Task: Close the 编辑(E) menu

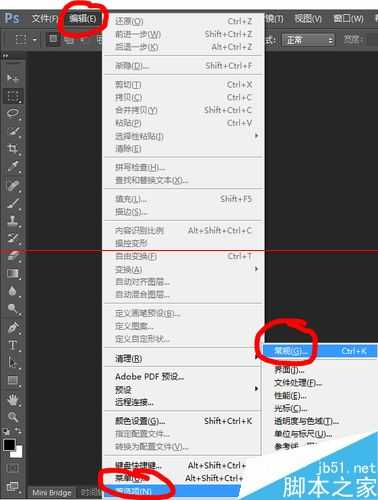Action: pyautogui.click(x=83, y=18)
